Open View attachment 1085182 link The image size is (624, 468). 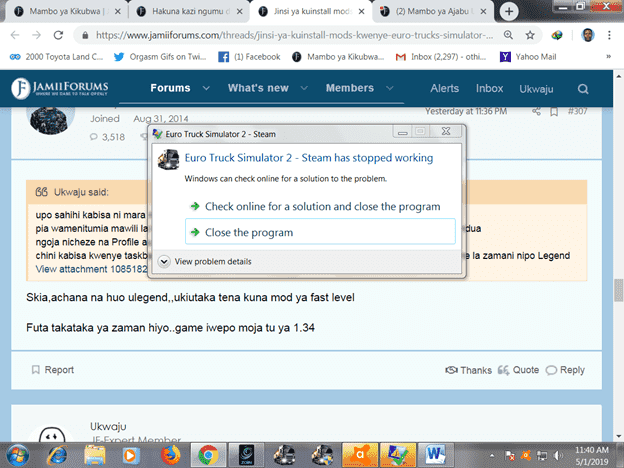[91, 269]
